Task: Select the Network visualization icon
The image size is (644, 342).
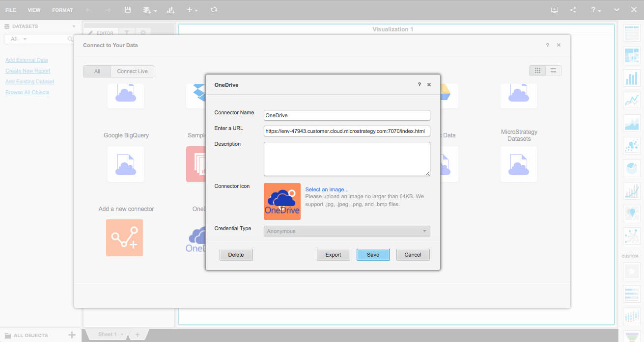Action: tap(631, 236)
